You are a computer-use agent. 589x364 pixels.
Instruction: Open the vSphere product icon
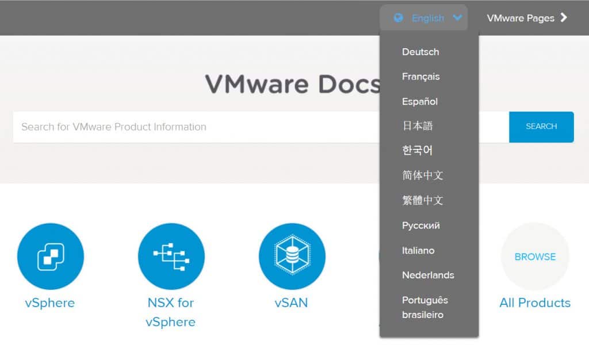pos(51,256)
